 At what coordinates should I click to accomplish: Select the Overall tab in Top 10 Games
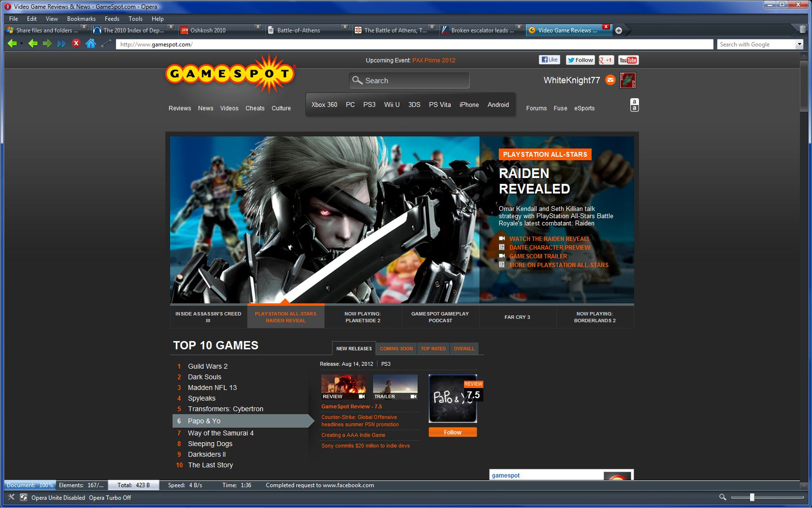464,348
